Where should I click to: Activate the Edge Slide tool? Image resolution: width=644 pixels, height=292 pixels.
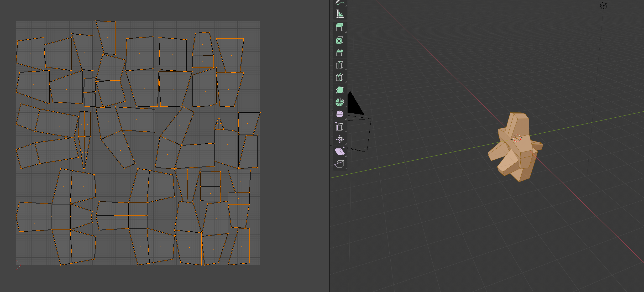[340, 126]
